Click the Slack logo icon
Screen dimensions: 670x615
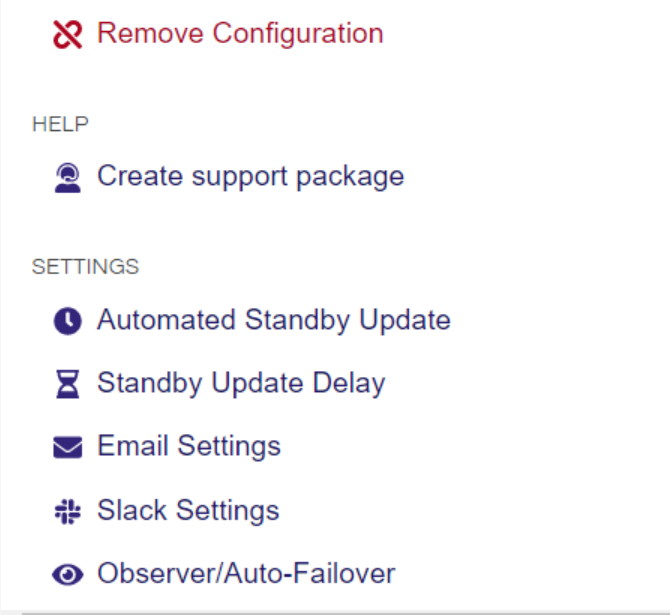[x=67, y=511]
